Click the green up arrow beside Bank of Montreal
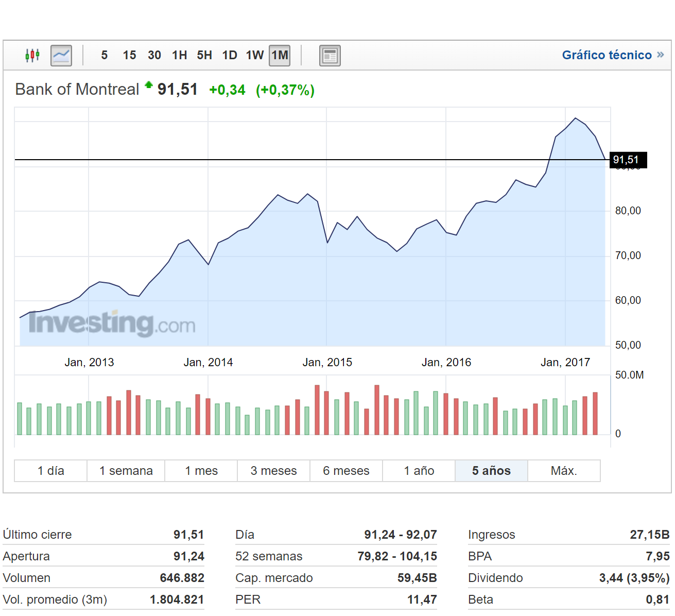Image resolution: width=675 pixels, height=616 pixels. click(x=149, y=85)
